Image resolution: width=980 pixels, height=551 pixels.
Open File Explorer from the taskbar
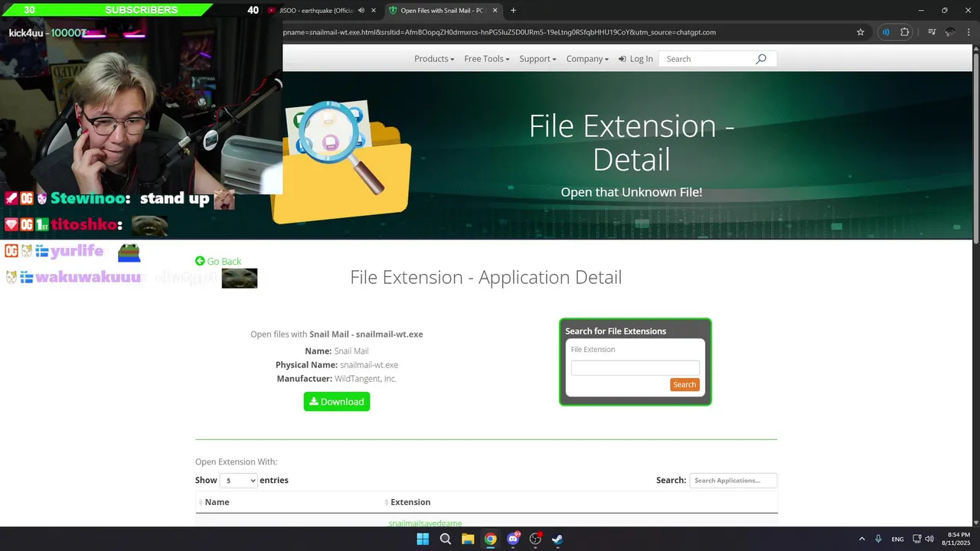[x=468, y=540]
